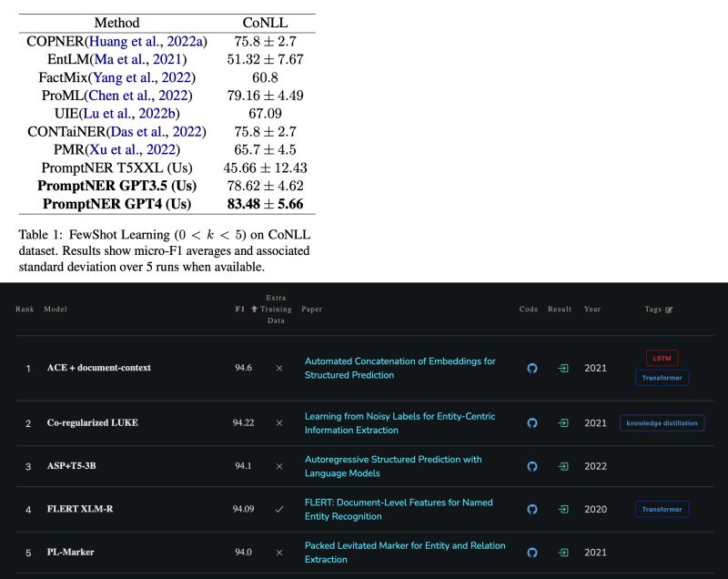Open GitHub code for ACE + document-context
728x579 pixels.
tap(532, 368)
